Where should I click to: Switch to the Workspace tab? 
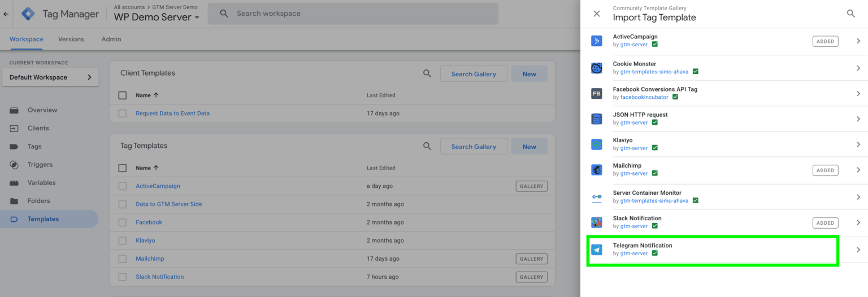click(x=26, y=39)
